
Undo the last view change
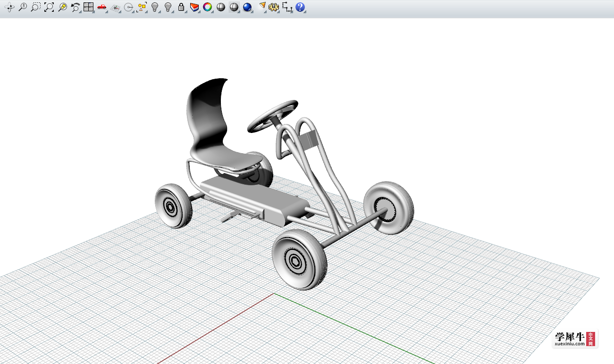coord(75,7)
